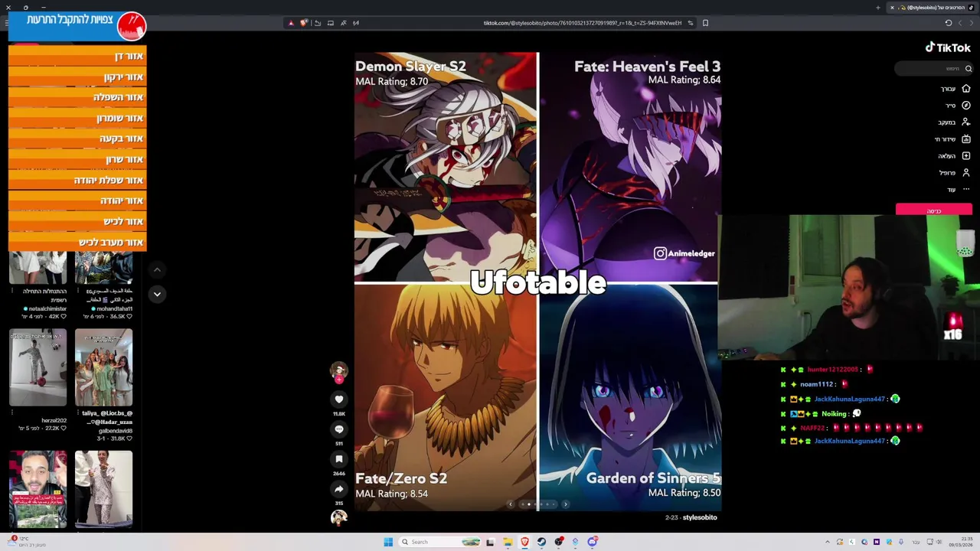The image size is (980, 551).
Task: Open the Task View icon in the taskbar
Action: 490,542
